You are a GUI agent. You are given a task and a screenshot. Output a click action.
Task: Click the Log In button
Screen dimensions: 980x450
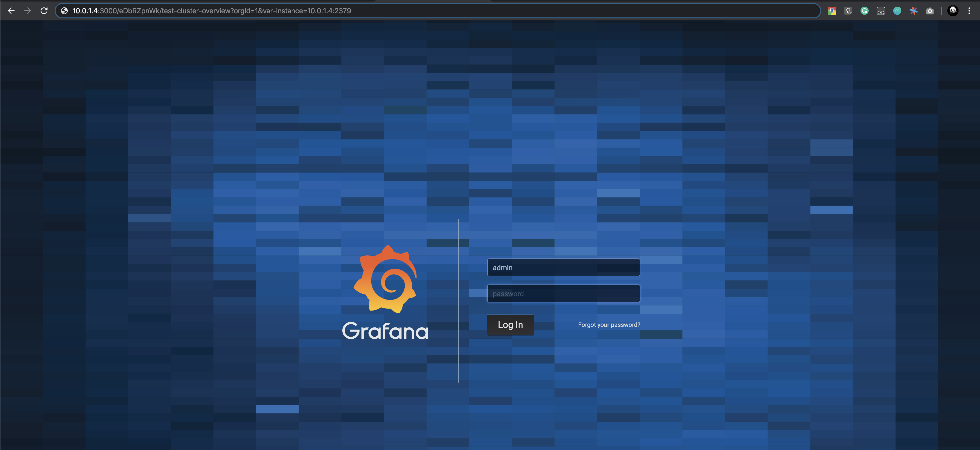click(510, 324)
